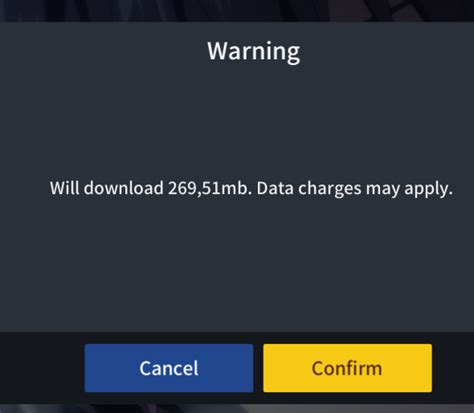Click the 'Will download' text
Screen dimensions: 474x413
tap(106, 188)
